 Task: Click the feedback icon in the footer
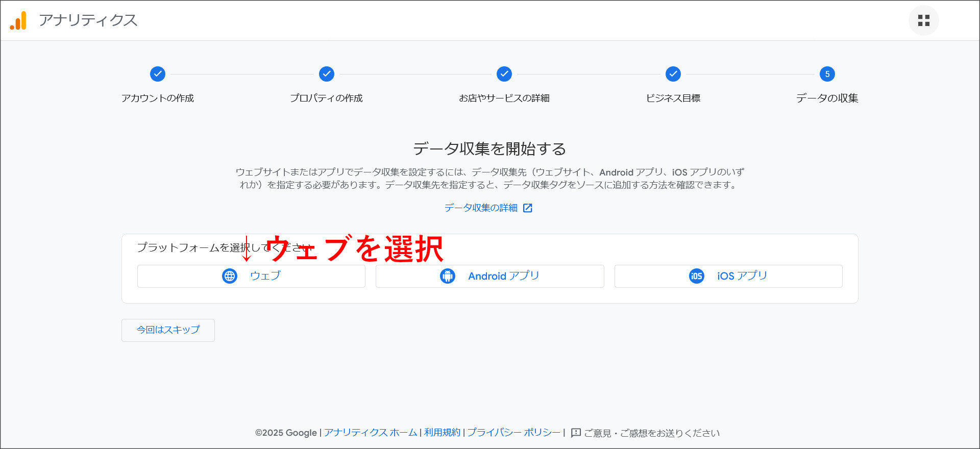coord(576,433)
